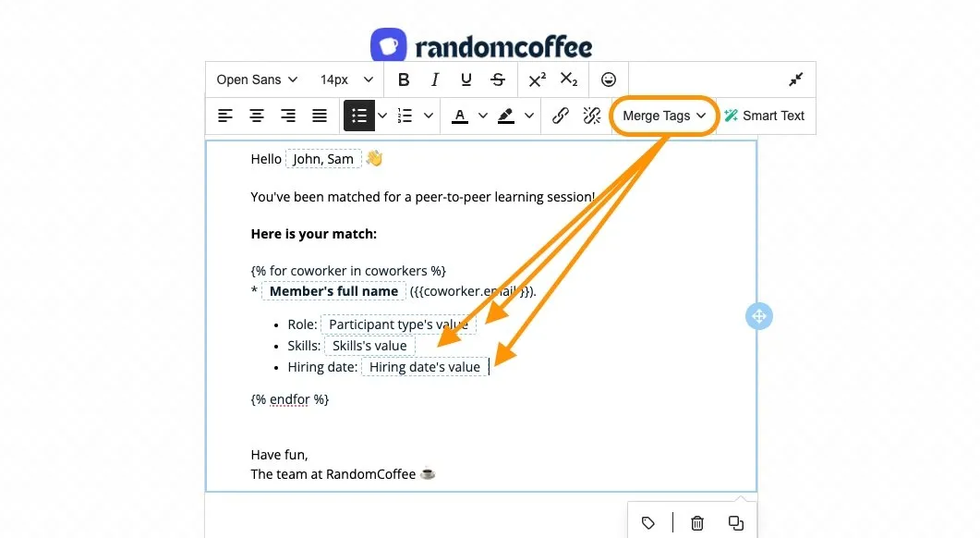Viewport: 980px width, 538px height.
Task: Select the Hiring date's value tag
Action: [x=424, y=367]
